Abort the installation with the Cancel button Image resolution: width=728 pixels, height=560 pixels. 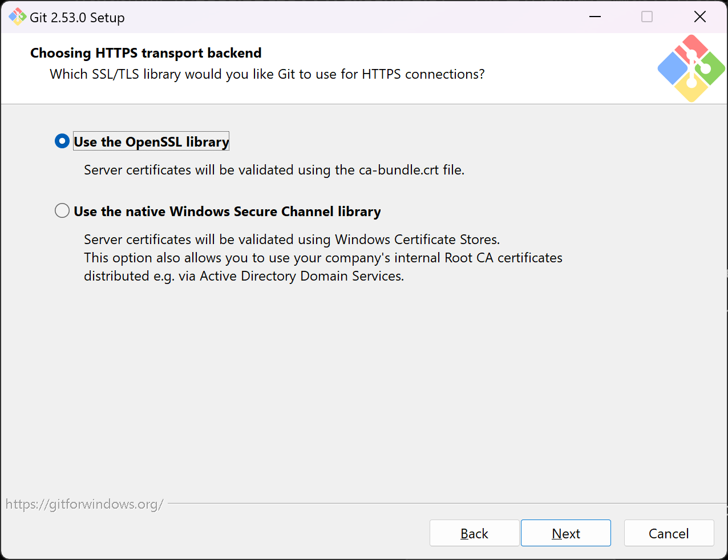(669, 533)
